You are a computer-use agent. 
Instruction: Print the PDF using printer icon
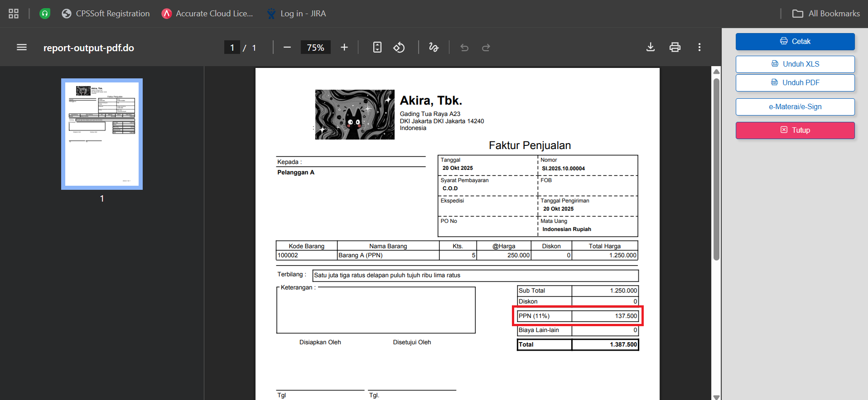675,47
